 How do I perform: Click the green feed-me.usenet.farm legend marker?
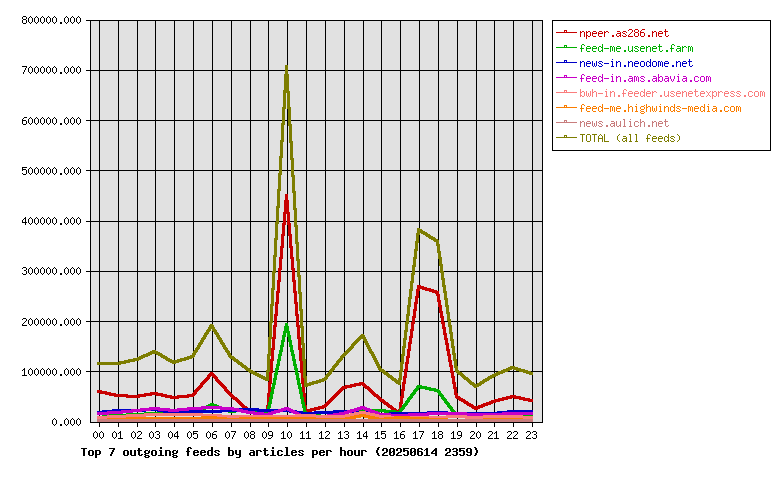point(566,47)
